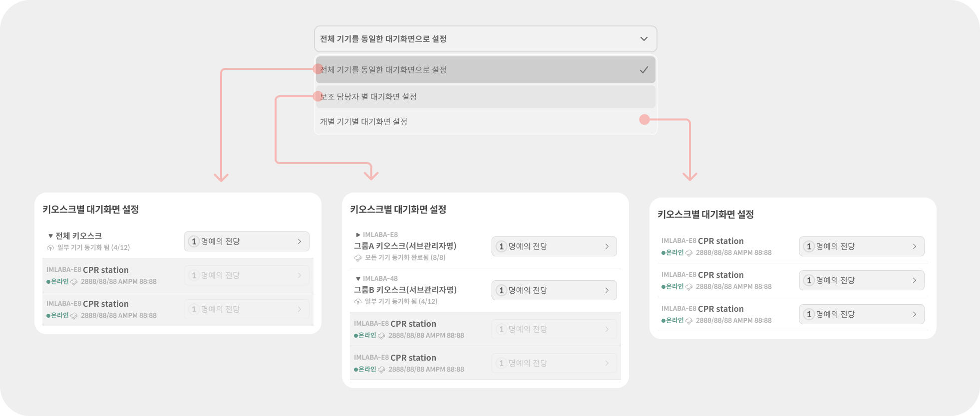
Task: Choose '개별 기기별 대기화면 설정' option
Action: 363,122
